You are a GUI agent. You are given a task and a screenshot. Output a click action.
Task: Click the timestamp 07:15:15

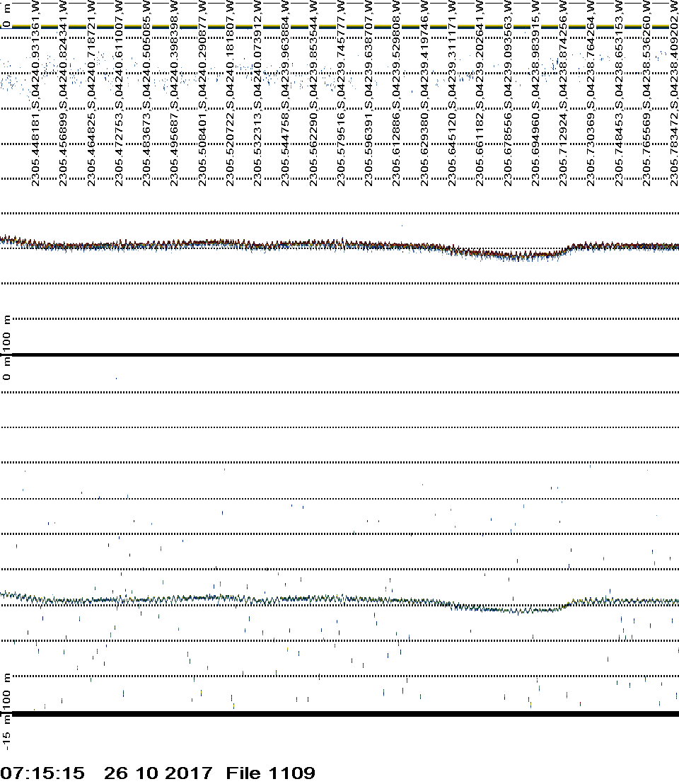click(x=42, y=773)
